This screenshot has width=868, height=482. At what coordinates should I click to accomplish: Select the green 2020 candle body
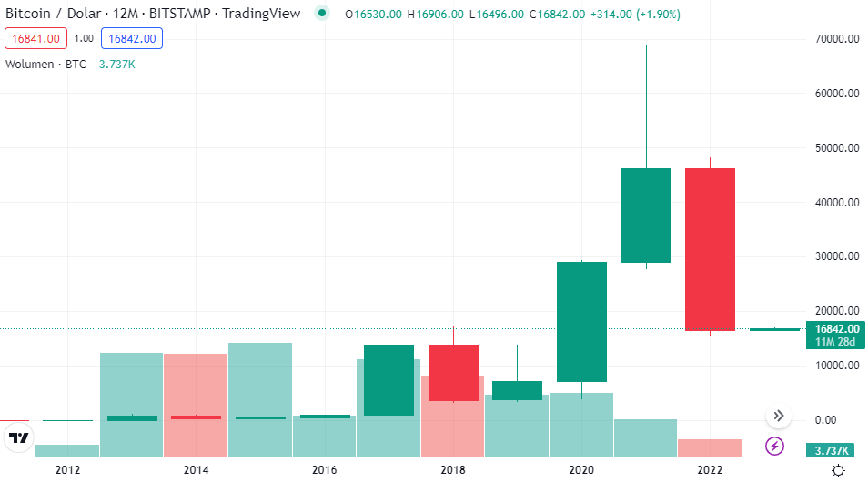pos(581,321)
